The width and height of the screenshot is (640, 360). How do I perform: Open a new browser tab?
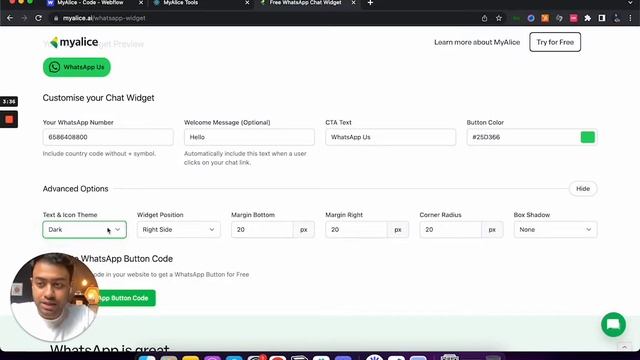(x=370, y=3)
